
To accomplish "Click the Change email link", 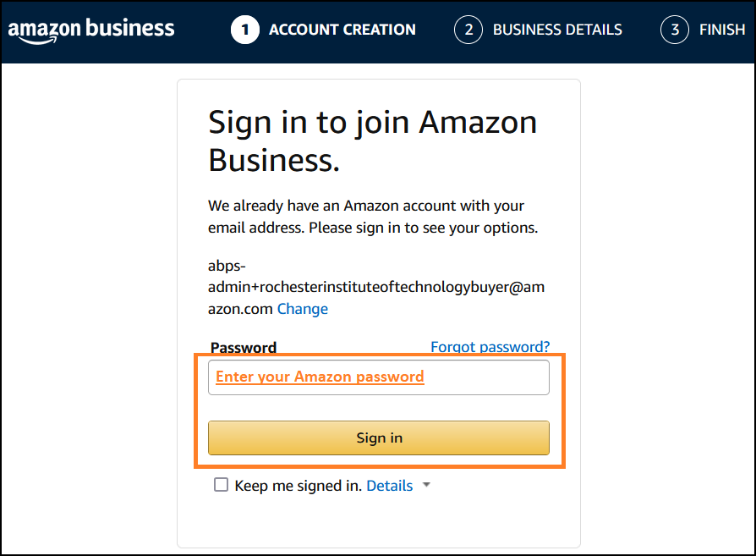I will (x=303, y=309).
